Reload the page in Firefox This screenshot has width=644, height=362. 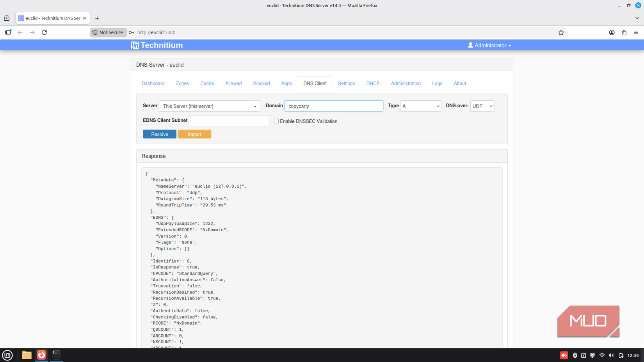[x=44, y=32]
